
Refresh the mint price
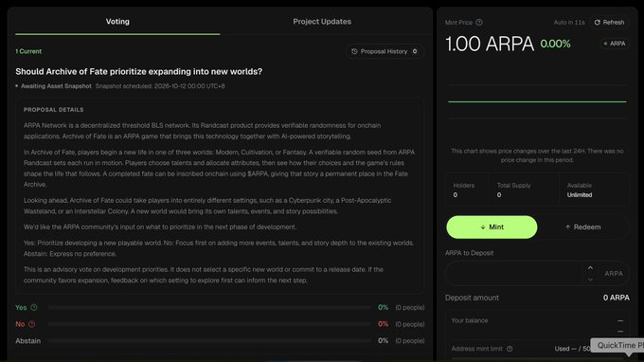click(x=610, y=22)
